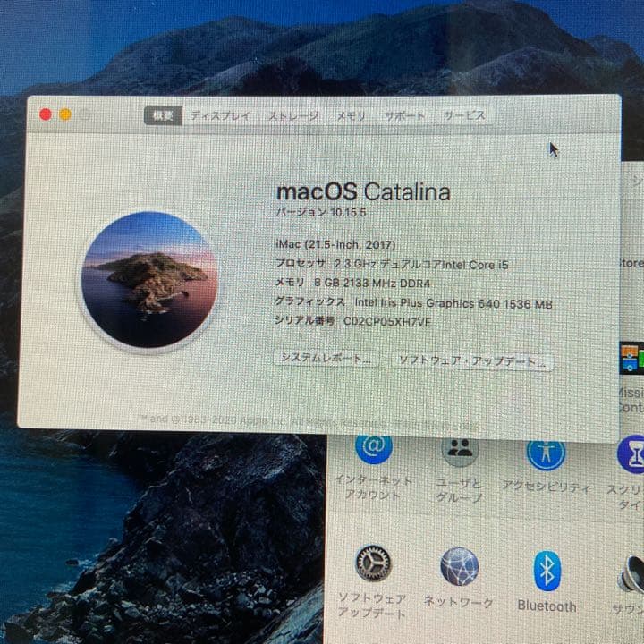644x644 pixels.
Task: Select the サービス tab
Action: pos(464,115)
